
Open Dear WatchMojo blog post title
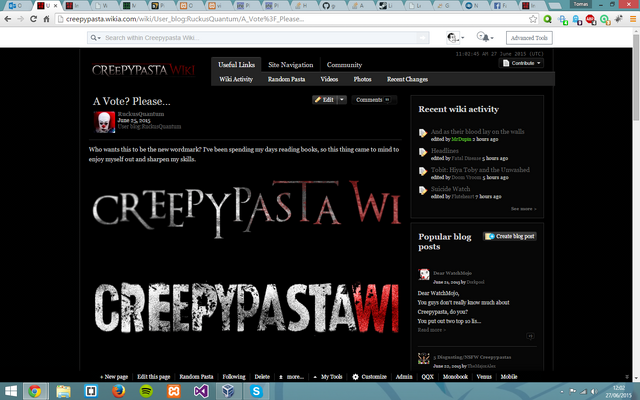click(x=452, y=273)
